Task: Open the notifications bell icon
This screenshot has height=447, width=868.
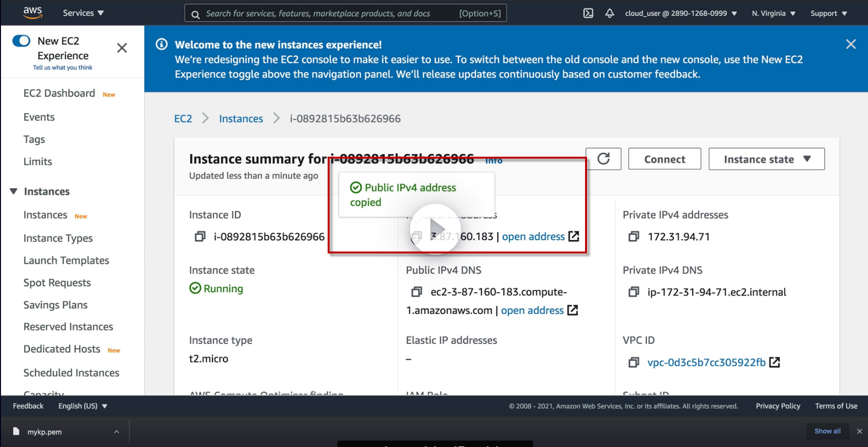Action: [610, 13]
